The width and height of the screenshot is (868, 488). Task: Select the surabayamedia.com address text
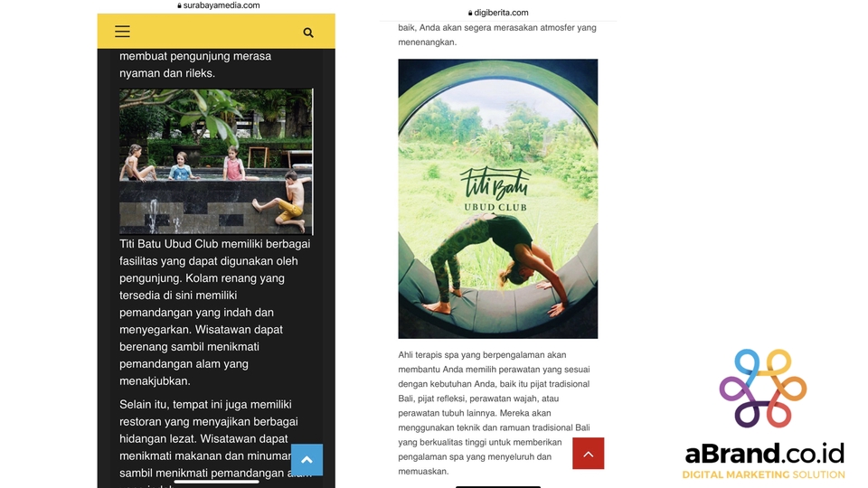pyautogui.click(x=222, y=5)
